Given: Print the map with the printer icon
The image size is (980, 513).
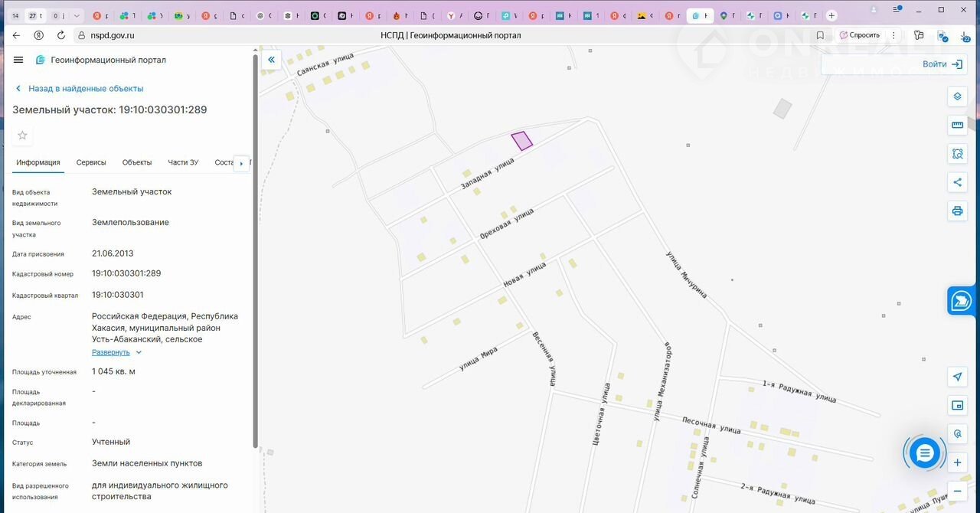Looking at the screenshot, I should [x=957, y=211].
